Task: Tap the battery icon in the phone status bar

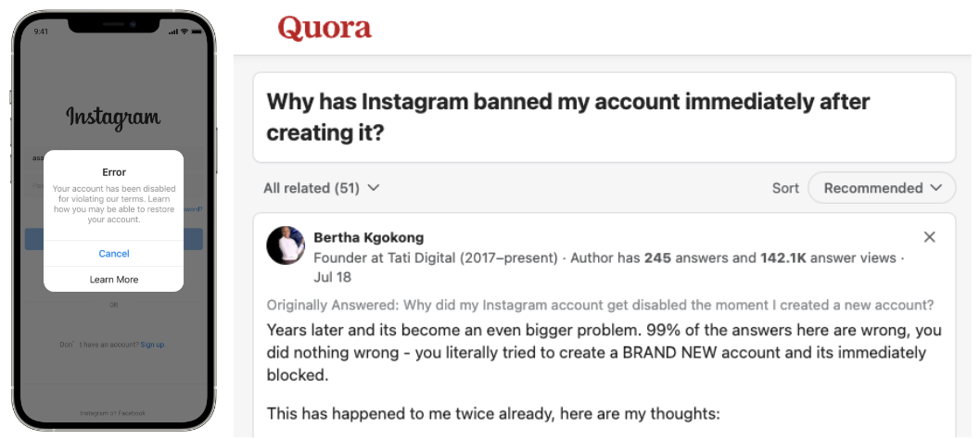Action: tap(195, 31)
